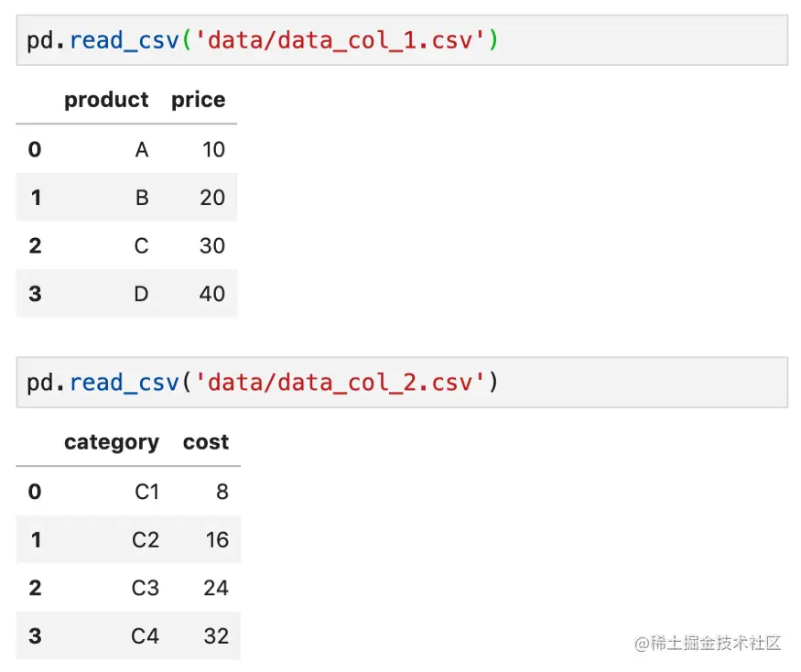The height and width of the screenshot is (672, 801).
Task: Select product cell 'A' in first table
Action: 142,149
